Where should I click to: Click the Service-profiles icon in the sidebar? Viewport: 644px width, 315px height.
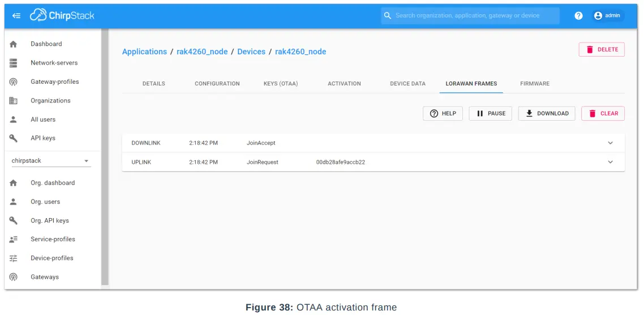13,239
